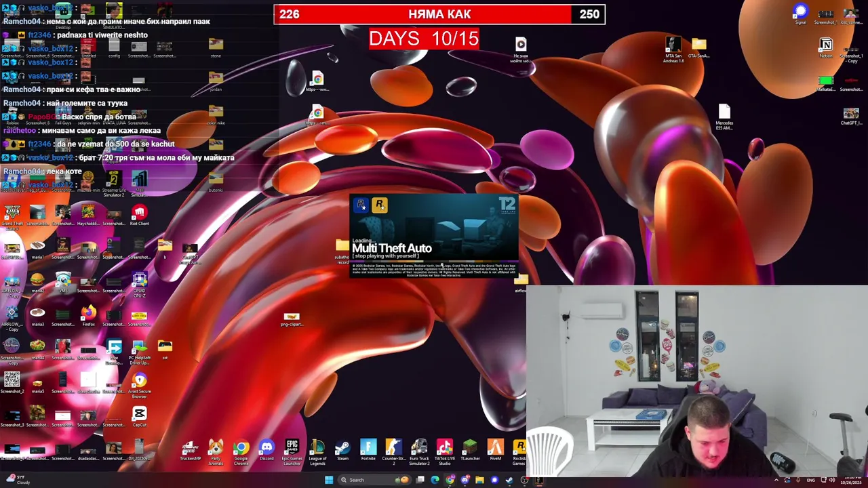Select the MalkataE... green screen file
Image resolution: width=868 pixels, height=488 pixels.
pyautogui.click(x=826, y=83)
